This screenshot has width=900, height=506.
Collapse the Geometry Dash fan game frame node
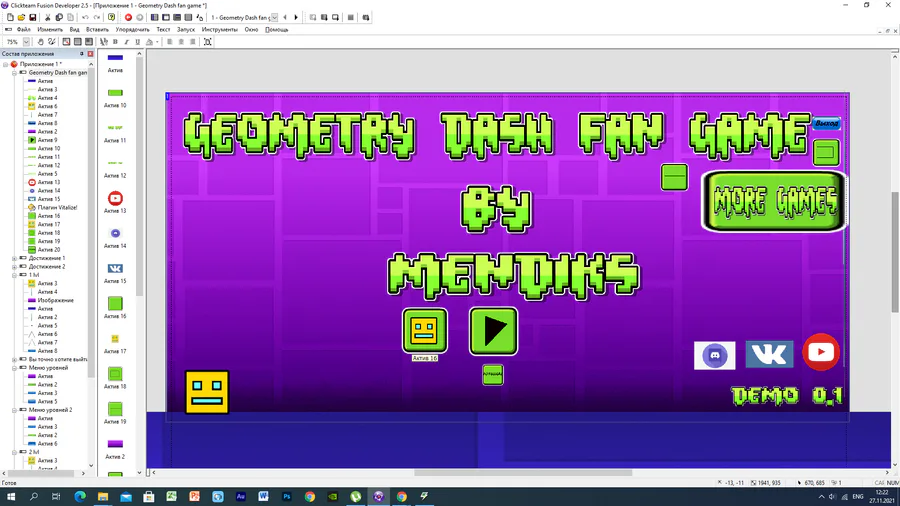coord(14,73)
